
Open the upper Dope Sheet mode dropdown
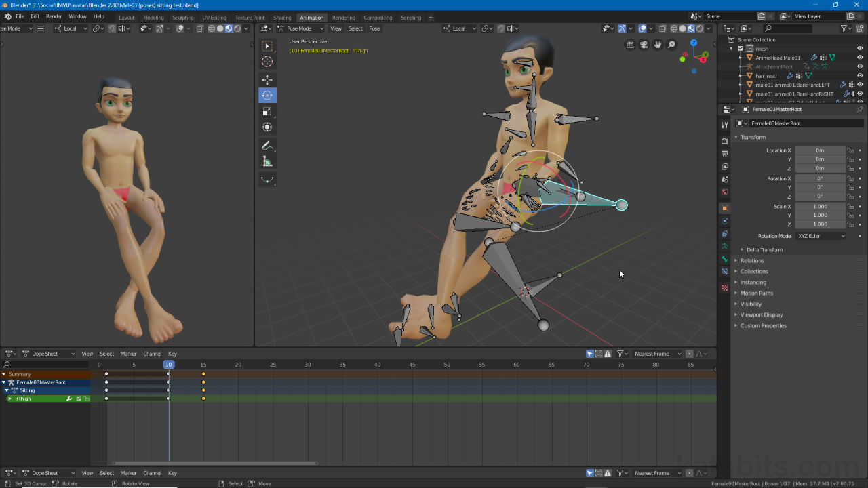click(x=49, y=354)
